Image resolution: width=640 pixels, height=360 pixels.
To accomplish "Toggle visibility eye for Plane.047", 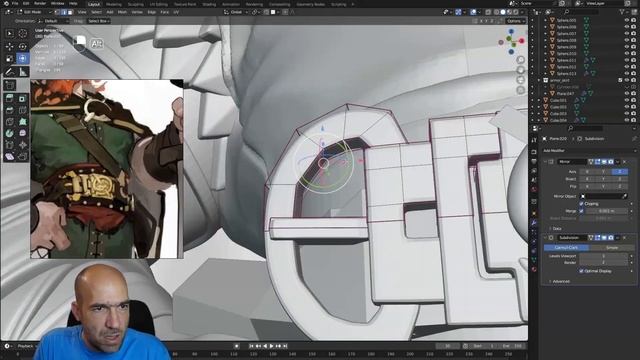I will [x=627, y=93].
